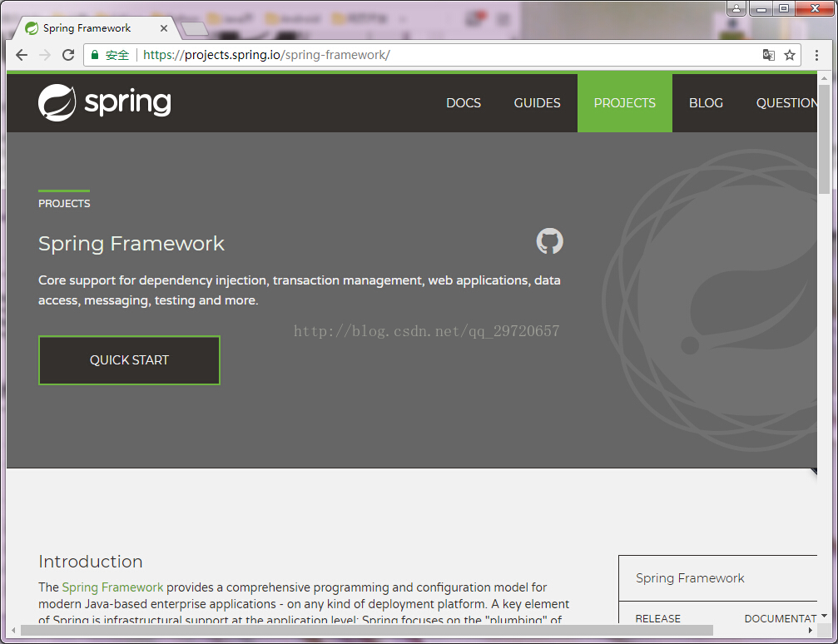Click the Introduction heading
This screenshot has width=838, height=644.
point(91,562)
